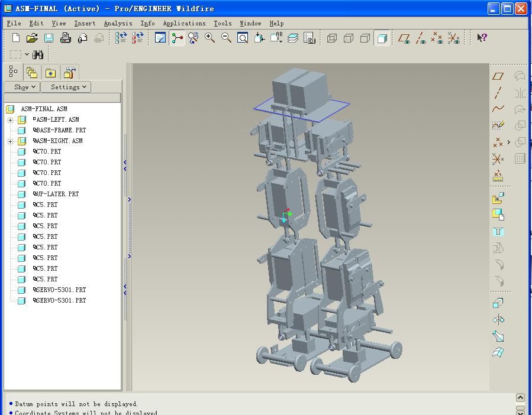Add a component to the assembly

point(498,198)
